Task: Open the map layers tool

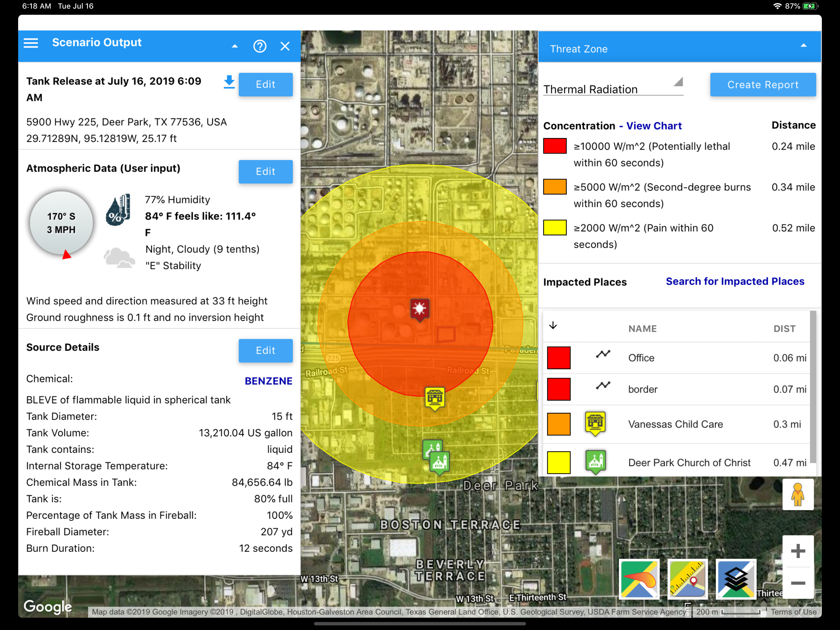Action: click(736, 579)
